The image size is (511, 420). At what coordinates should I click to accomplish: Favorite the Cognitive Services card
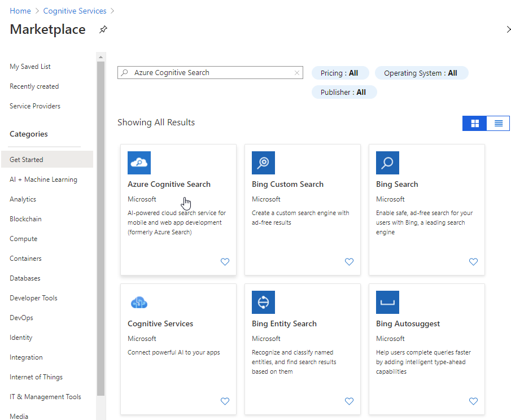[225, 401]
